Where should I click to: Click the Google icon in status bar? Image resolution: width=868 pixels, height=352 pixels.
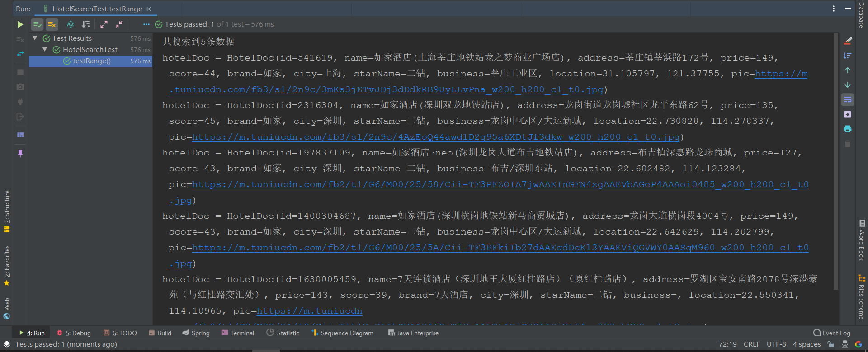coord(858,344)
